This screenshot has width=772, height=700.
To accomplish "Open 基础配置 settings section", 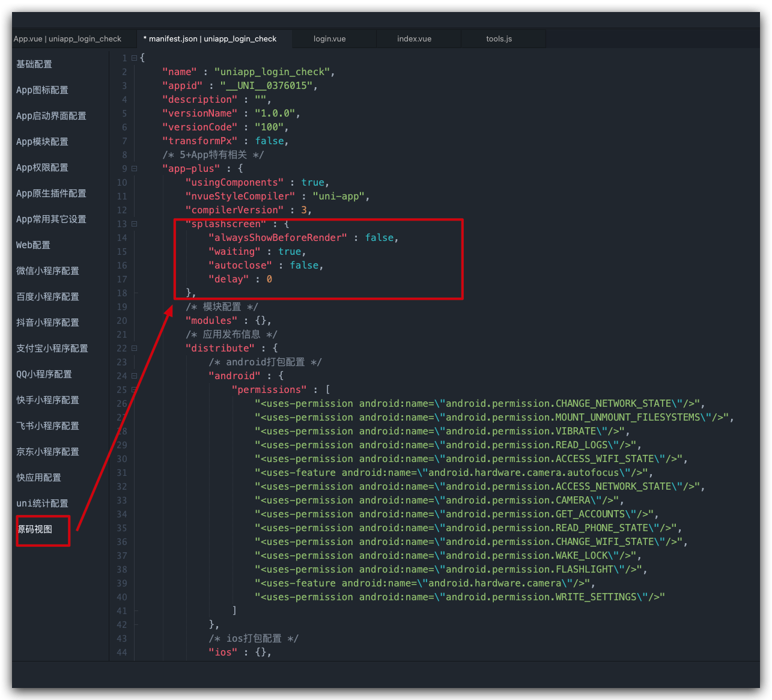I will 34,64.
